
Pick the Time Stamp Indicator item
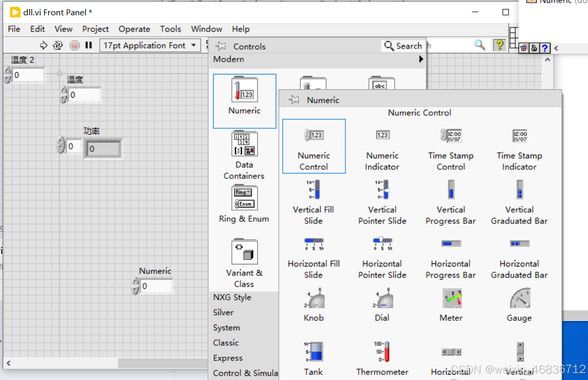click(x=519, y=147)
